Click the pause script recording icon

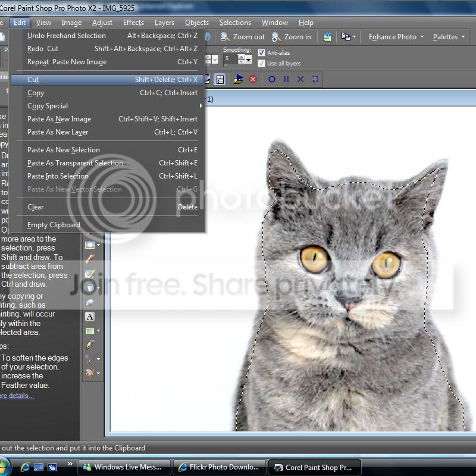pyautogui.click(x=286, y=79)
